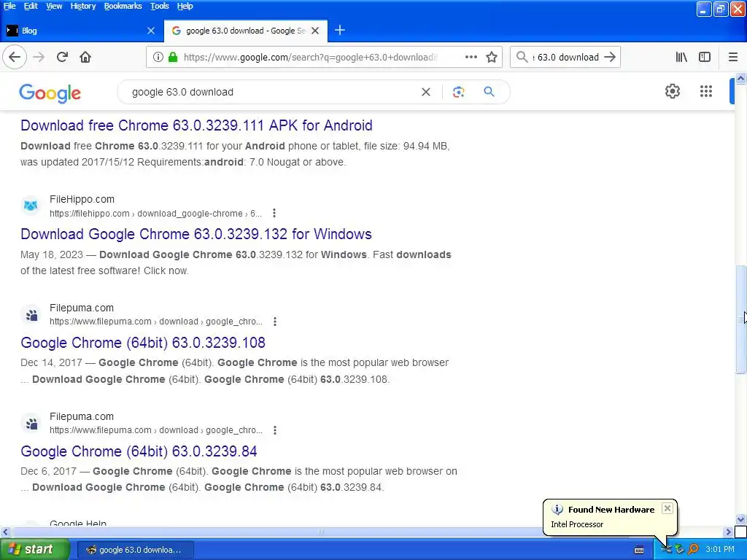Open options for the FileHippo result
747x560 pixels.
(274, 213)
